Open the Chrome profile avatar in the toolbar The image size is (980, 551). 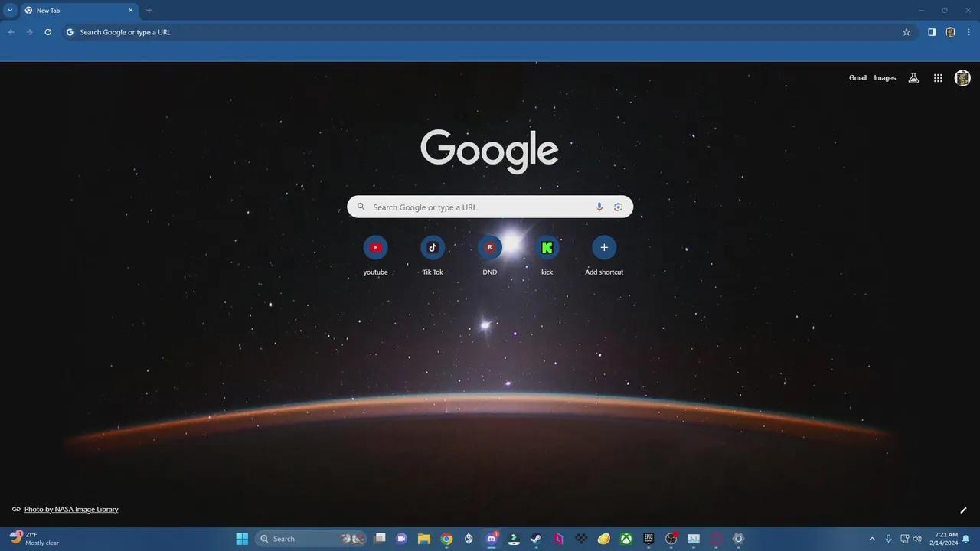(950, 32)
